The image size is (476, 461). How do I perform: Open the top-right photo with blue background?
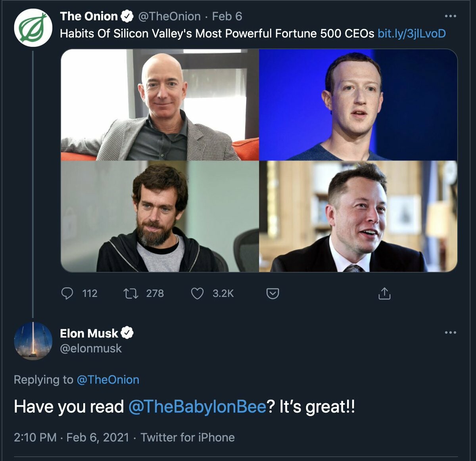pos(358,105)
